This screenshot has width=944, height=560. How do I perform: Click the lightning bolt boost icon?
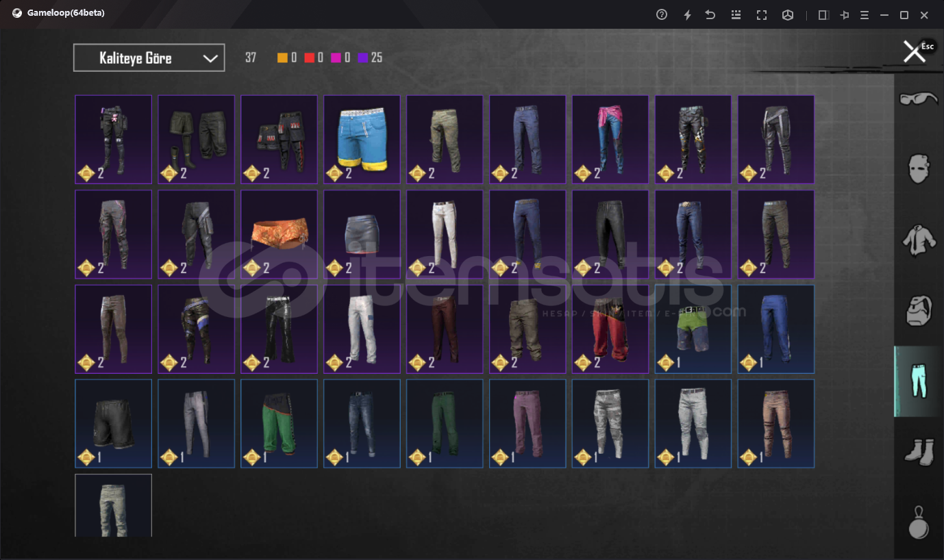688,14
